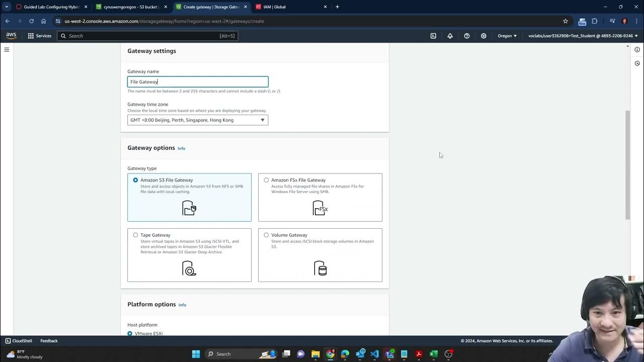The height and width of the screenshot is (362, 644).
Task: Open Microsoft Teams in the taskbar
Action: 389,354
